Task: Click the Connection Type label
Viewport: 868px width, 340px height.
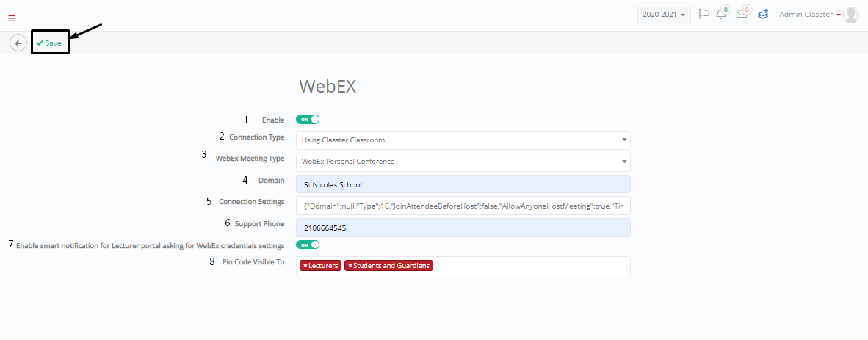Action: 257,137
